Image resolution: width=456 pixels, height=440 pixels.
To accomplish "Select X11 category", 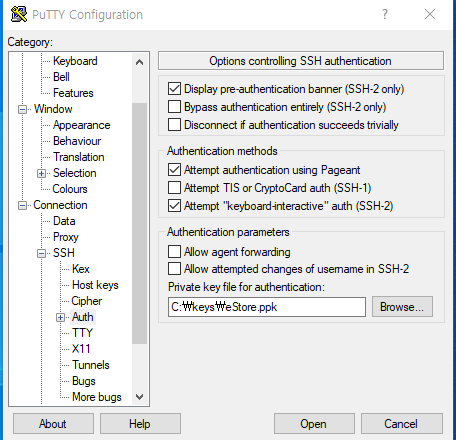I will coord(81,349).
